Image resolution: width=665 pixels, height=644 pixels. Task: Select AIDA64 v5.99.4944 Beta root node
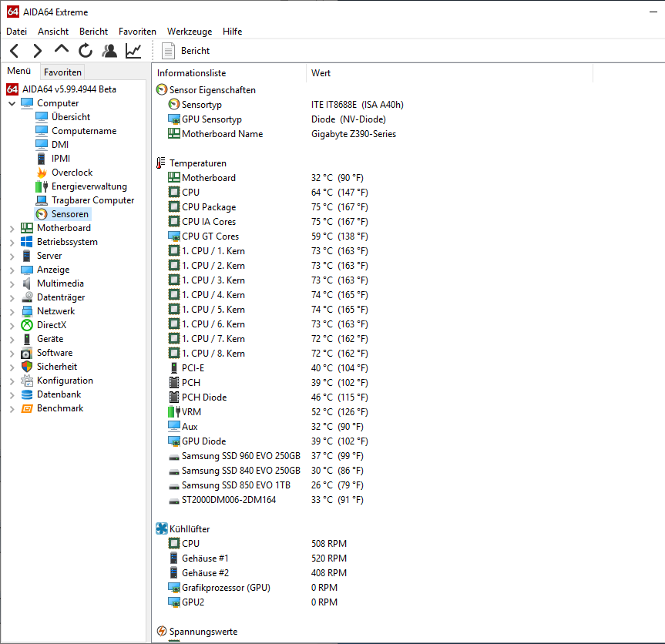(61, 89)
